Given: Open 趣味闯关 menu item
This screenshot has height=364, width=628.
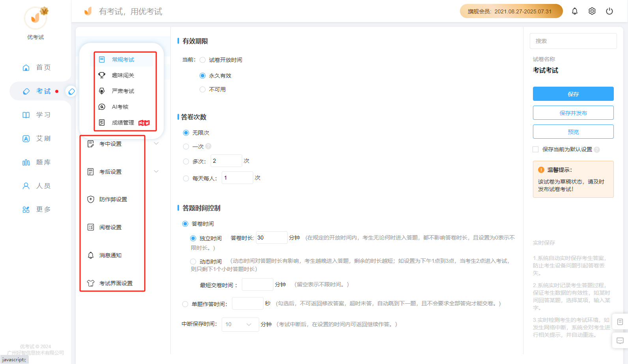Looking at the screenshot, I should 123,75.
